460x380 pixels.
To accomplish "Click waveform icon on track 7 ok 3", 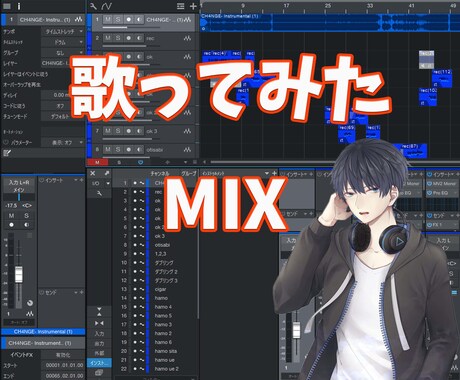I will pyautogui.click(x=187, y=131).
